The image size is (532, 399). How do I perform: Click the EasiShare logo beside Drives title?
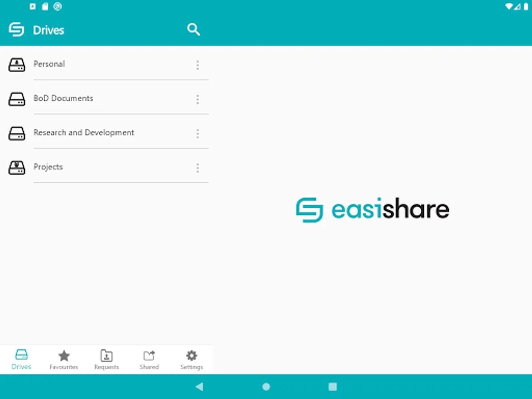16,30
